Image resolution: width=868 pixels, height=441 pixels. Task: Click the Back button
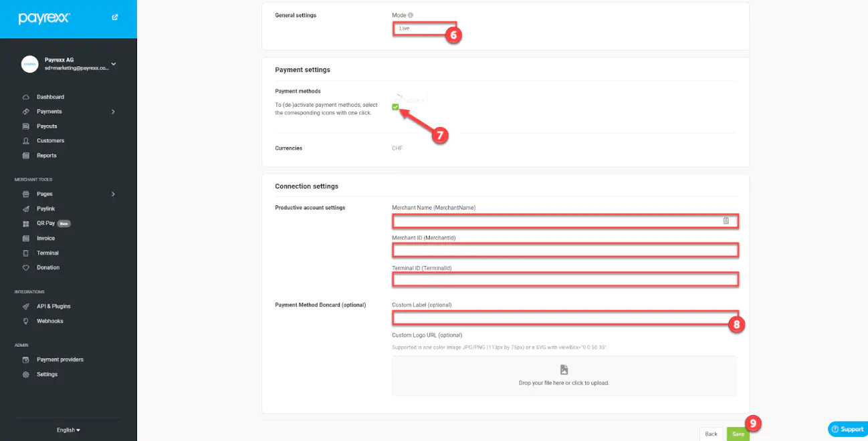(x=712, y=434)
